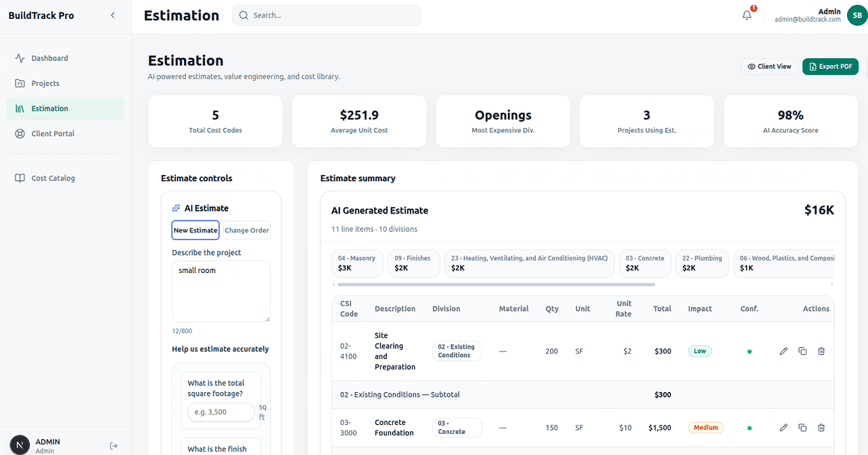Screen dimensions: 868x455
Task: Click the 23 - HVAC division chip
Action: [x=529, y=263]
